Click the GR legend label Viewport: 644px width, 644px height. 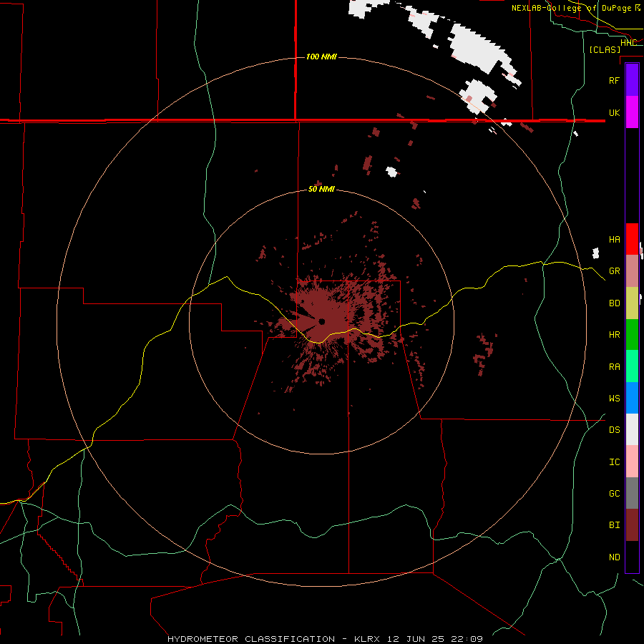[x=614, y=271]
